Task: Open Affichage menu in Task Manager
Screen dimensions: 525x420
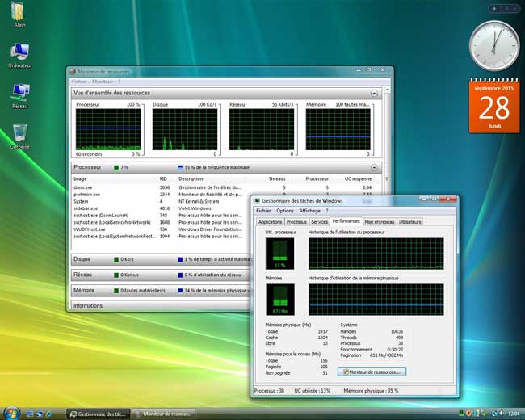Action: [309, 211]
